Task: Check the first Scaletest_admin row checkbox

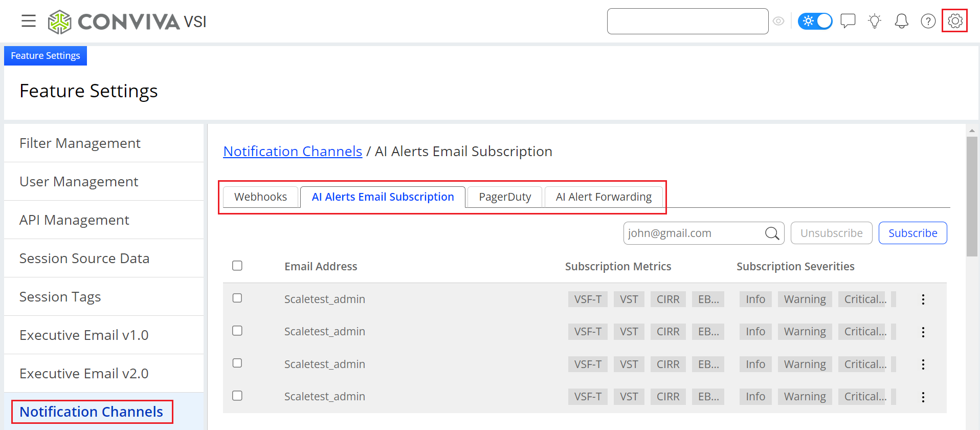Action: click(237, 298)
